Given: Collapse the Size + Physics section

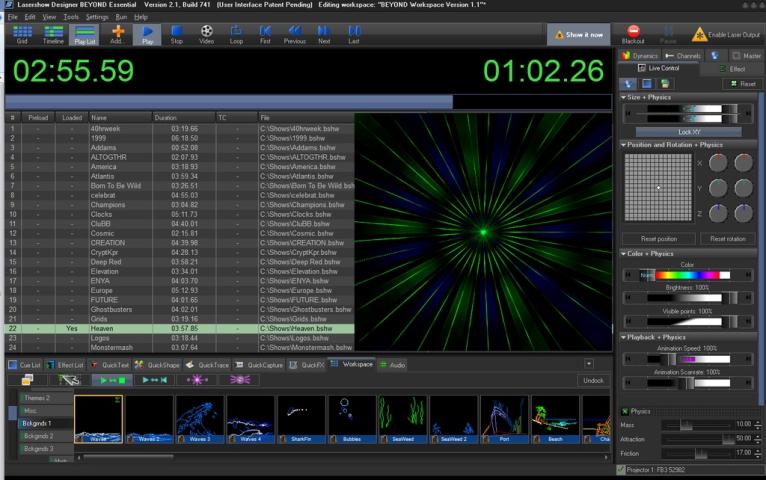Looking at the screenshot, I should click(x=624, y=98).
